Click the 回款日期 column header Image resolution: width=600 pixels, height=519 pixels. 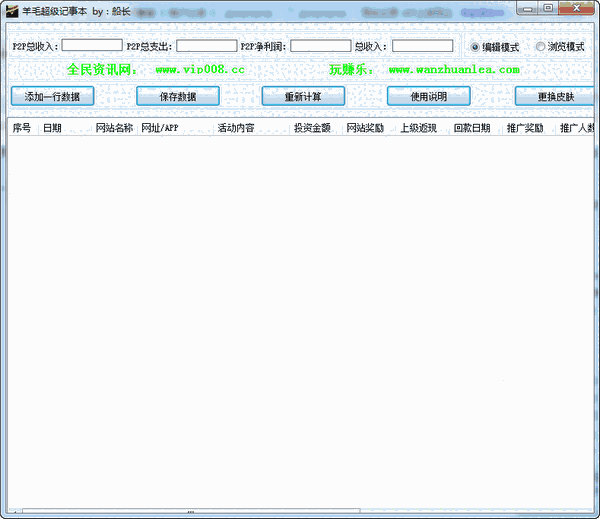tap(476, 128)
